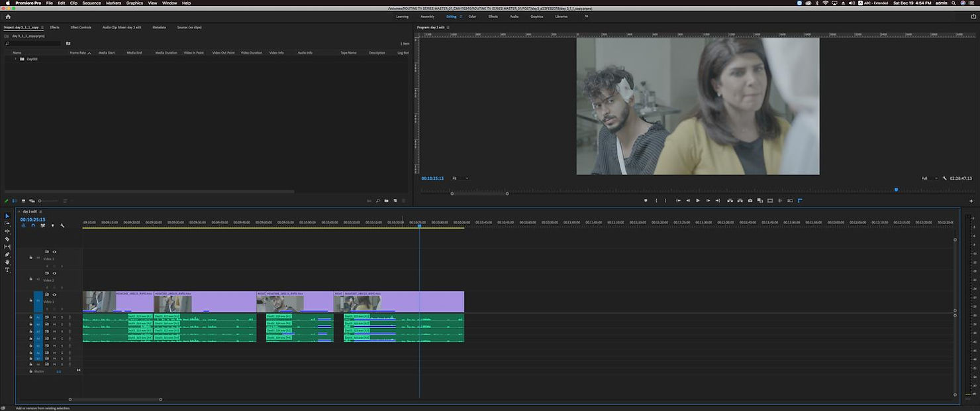This screenshot has width=980, height=411.
Task: Select the Razor tool in the toolbar
Action: 7,239
